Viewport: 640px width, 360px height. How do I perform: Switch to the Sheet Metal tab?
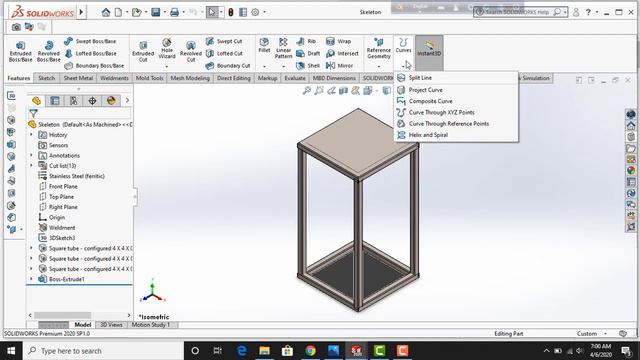click(x=78, y=78)
